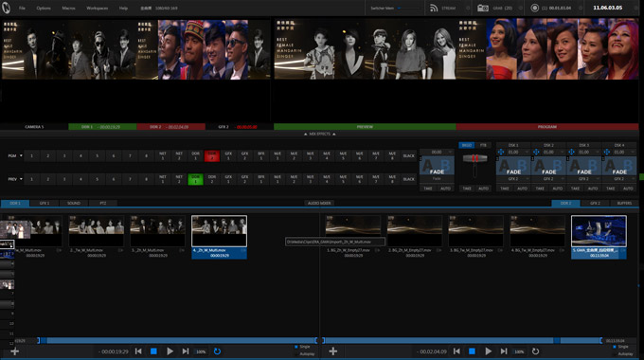The image size is (644, 360).
Task: Select BLACK on the PGM row
Action: [x=409, y=155]
